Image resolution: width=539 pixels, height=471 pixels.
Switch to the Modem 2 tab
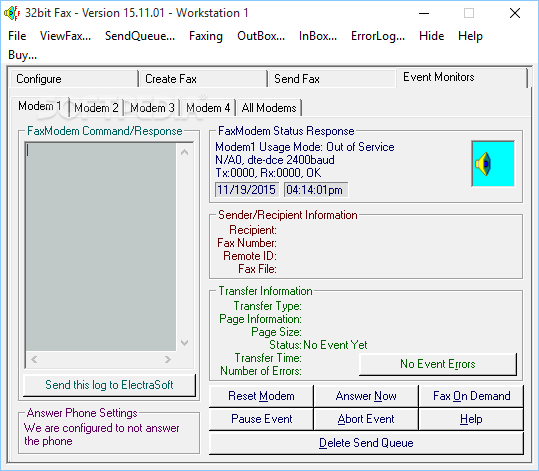[x=96, y=108]
